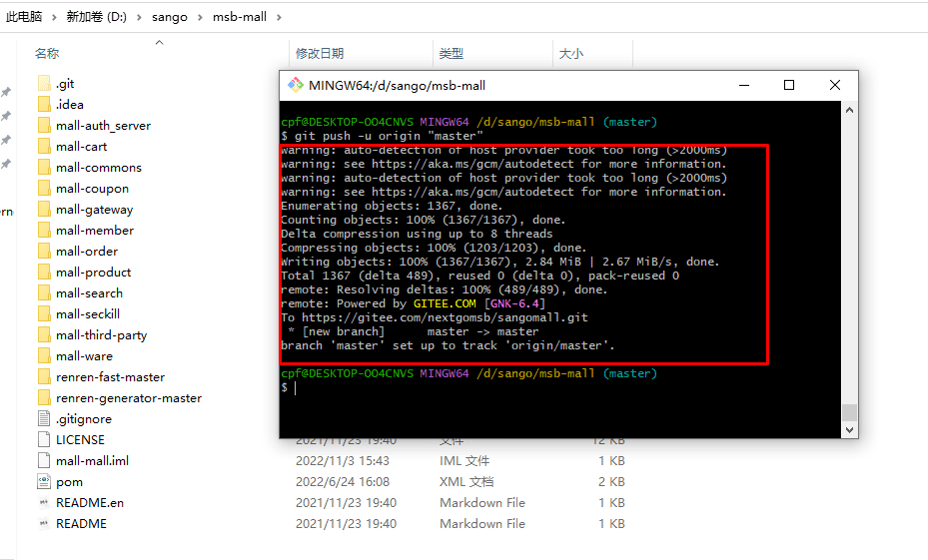Image resolution: width=928 pixels, height=560 pixels.
Task: Click the 2022/11/3 15:43 date cell
Action: click(343, 460)
